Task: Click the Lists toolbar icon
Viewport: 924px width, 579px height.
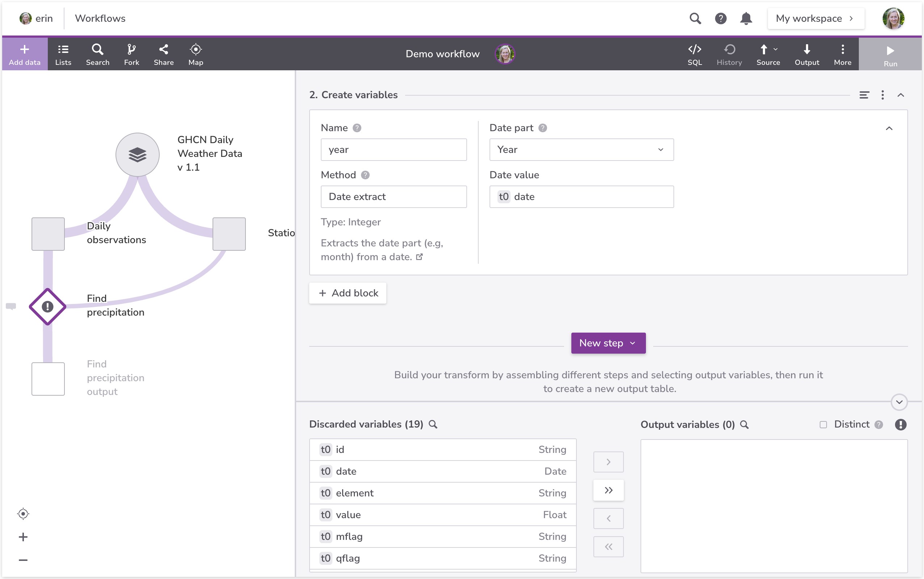Action: 63,54
